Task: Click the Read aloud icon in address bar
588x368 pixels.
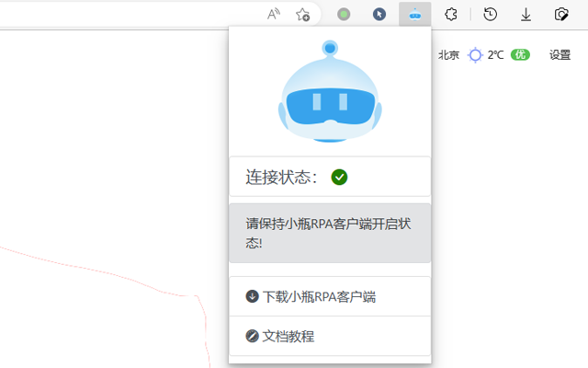Action: click(x=274, y=15)
